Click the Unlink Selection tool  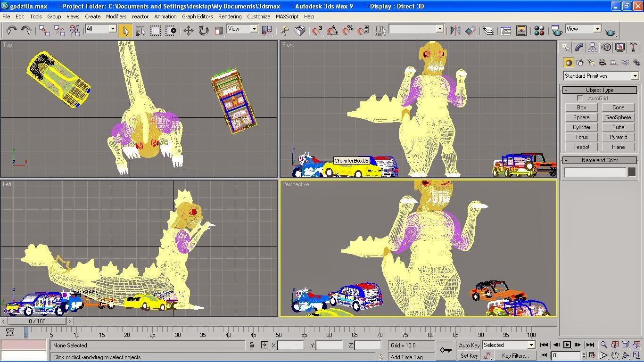coord(59,31)
